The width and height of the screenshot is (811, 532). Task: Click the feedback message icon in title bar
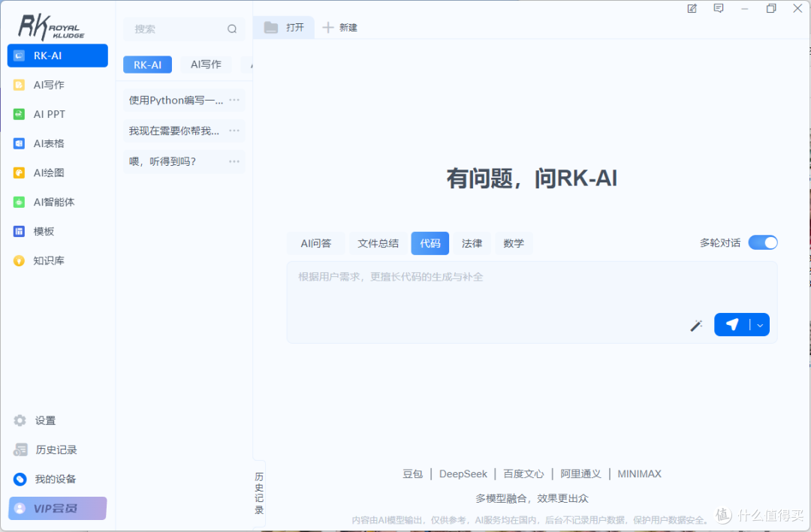pyautogui.click(x=719, y=8)
